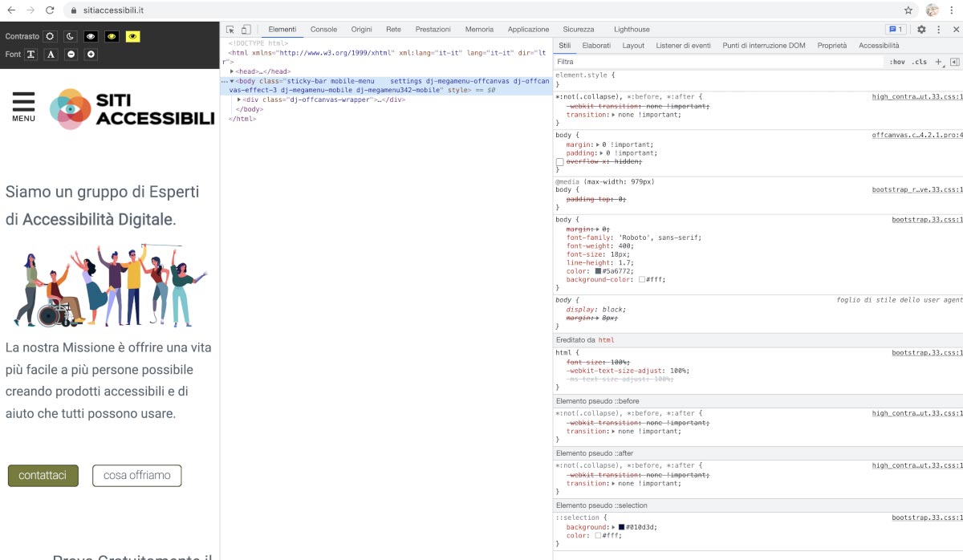Open the Rete tab

(393, 30)
